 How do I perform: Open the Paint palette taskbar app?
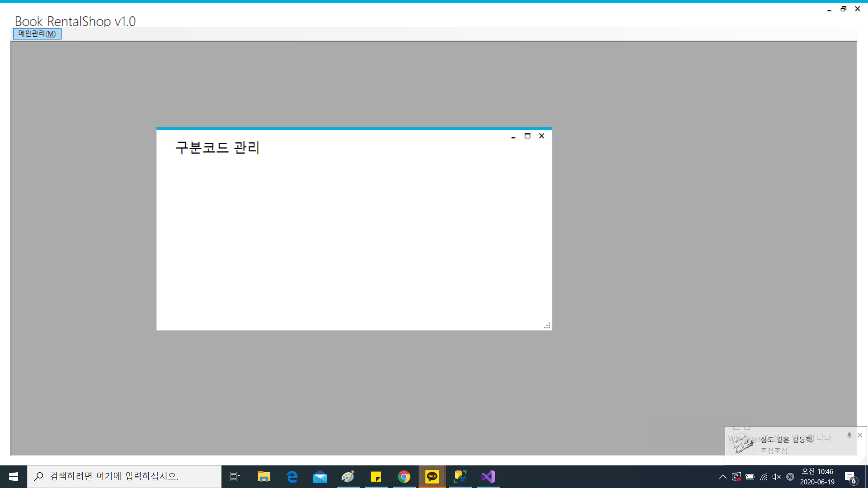[348, 477]
